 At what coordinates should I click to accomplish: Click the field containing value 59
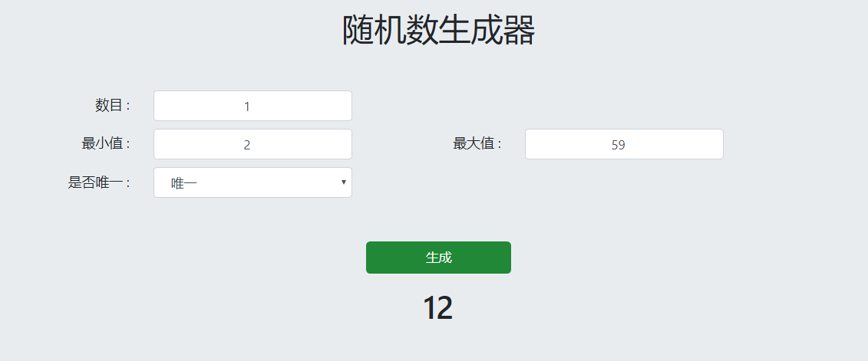[x=624, y=144]
